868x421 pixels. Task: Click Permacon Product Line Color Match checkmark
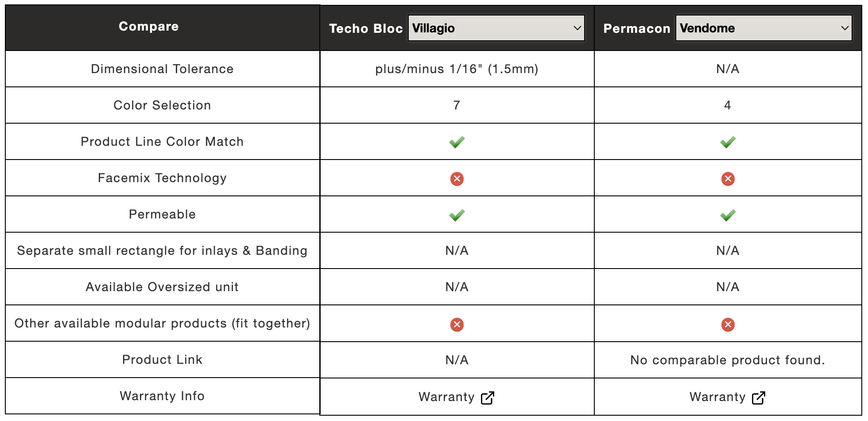[x=728, y=142]
